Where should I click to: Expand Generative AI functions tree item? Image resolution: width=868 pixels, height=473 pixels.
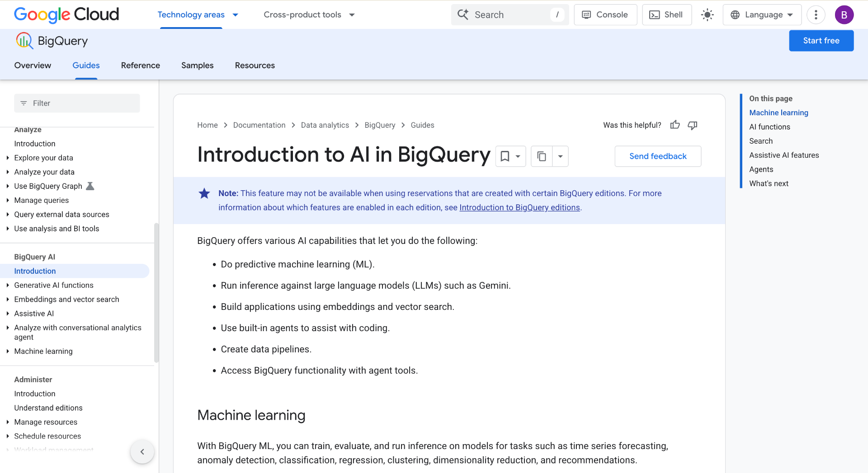(8, 285)
